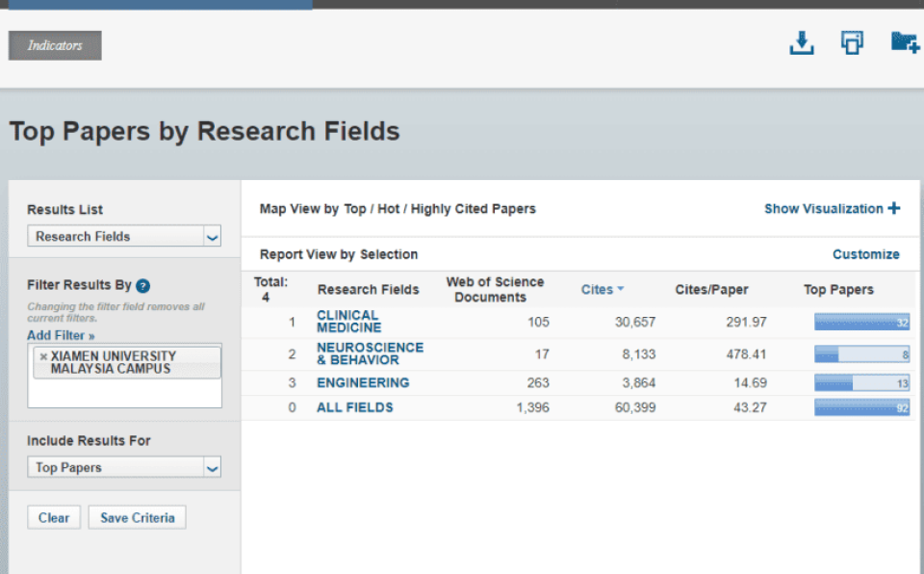The width and height of the screenshot is (924, 574).
Task: Open the Clinical Medicine research field
Action: point(348,322)
